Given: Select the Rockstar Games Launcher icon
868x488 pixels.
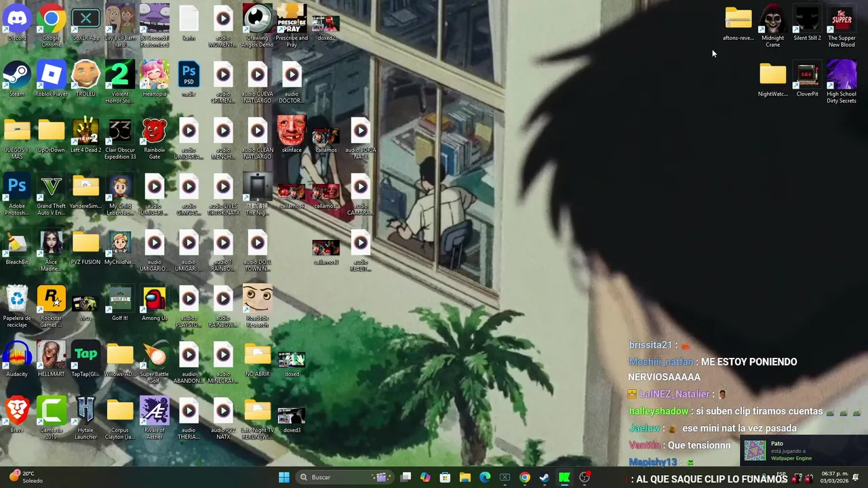Looking at the screenshot, I should [x=52, y=307].
